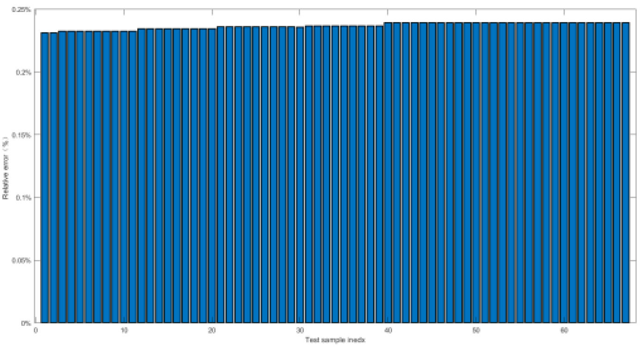Click the x-axis tick label 30
This screenshot has width=644, height=347.
pyautogui.click(x=300, y=331)
